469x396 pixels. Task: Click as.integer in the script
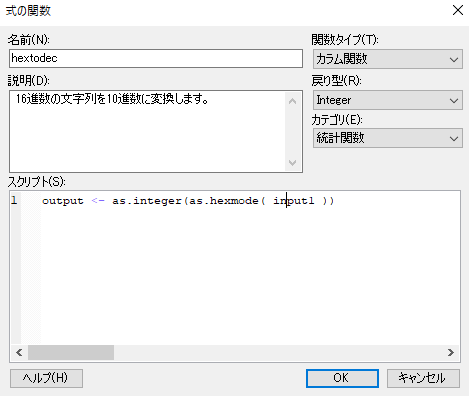(147, 201)
